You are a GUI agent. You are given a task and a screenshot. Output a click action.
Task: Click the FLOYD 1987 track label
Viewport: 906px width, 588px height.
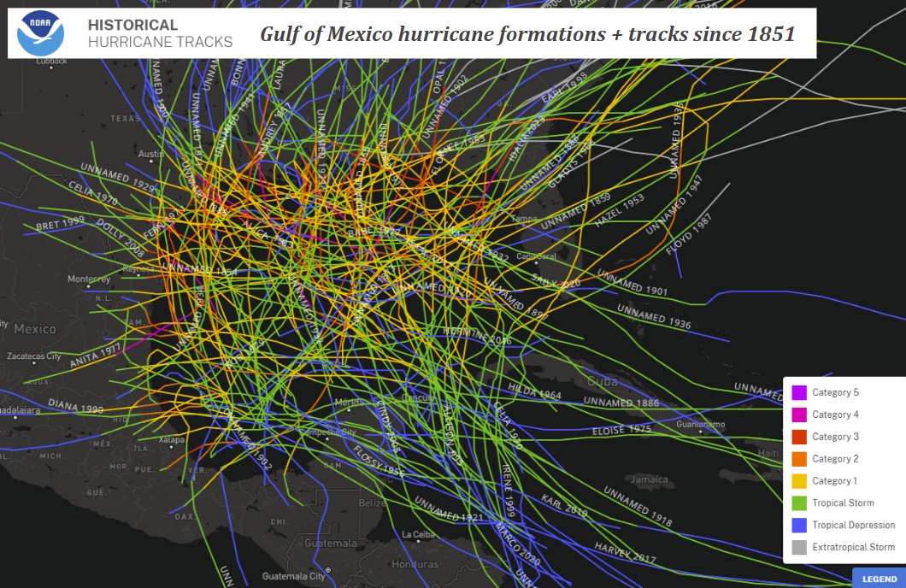tap(689, 234)
